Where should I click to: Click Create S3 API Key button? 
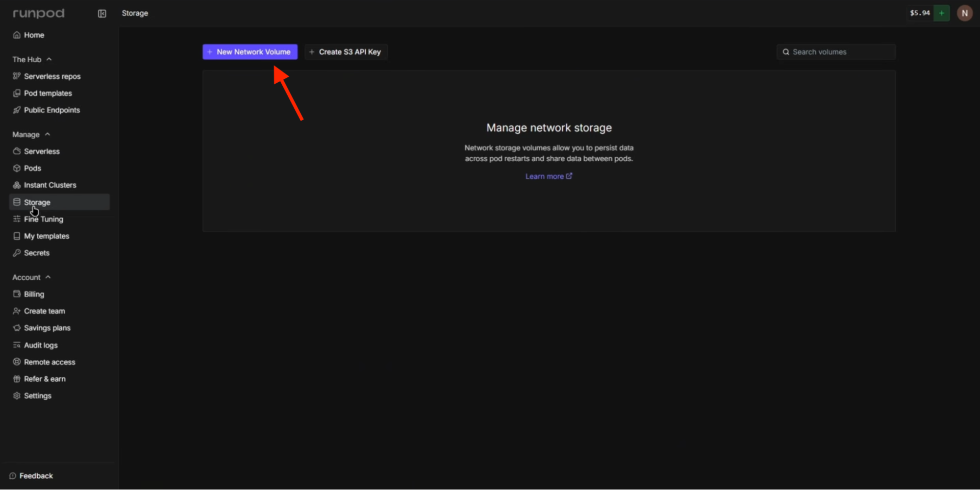346,52
